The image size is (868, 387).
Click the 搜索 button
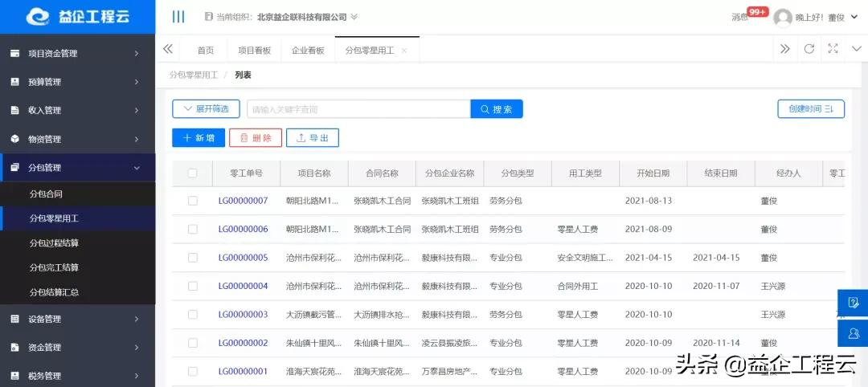[x=497, y=109]
